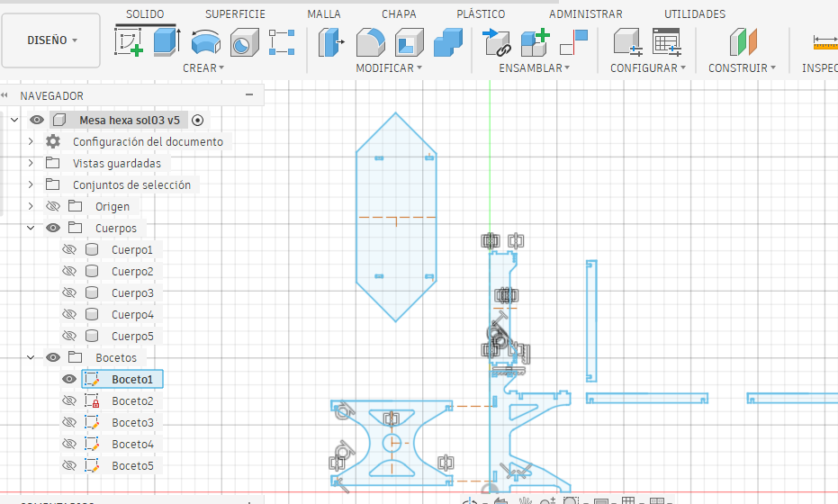Viewport: 838px width, 504px height.
Task: Show Boceto2 sketch
Action: [x=69, y=400]
